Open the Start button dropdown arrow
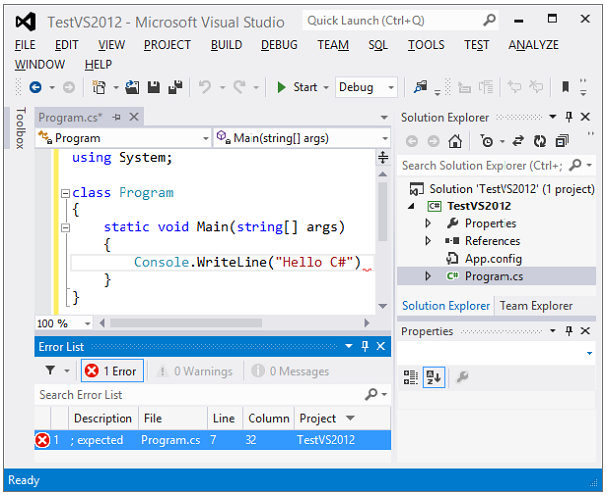The height and width of the screenshot is (495, 606). pyautogui.click(x=326, y=87)
